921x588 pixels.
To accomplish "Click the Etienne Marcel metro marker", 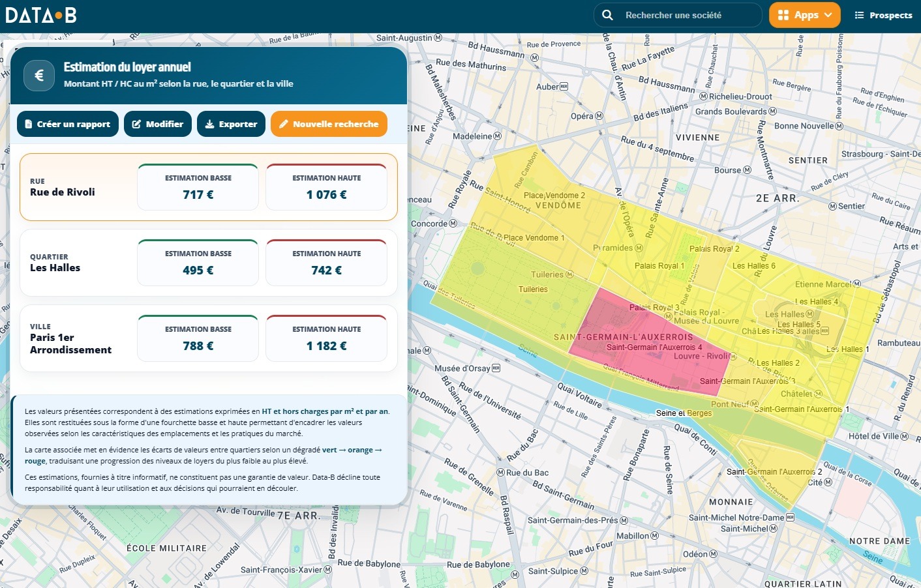I will click(857, 284).
